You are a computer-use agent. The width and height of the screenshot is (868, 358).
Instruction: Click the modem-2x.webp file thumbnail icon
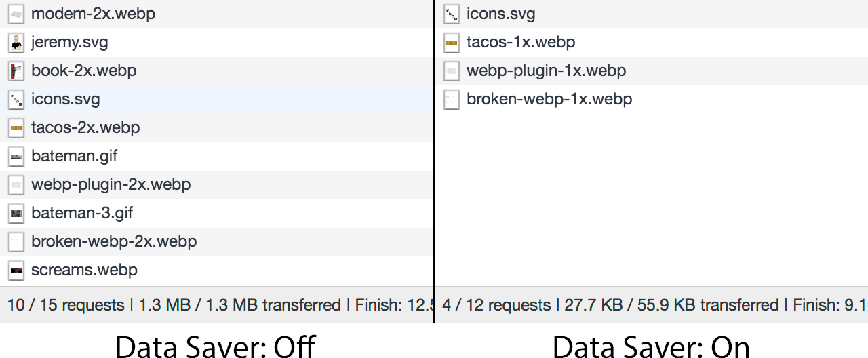click(x=16, y=14)
